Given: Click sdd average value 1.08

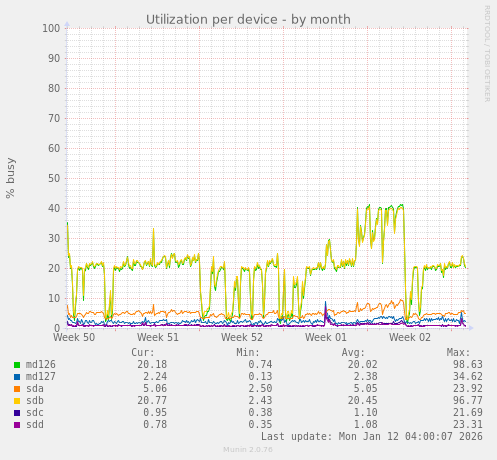Looking at the screenshot, I should point(365,425).
